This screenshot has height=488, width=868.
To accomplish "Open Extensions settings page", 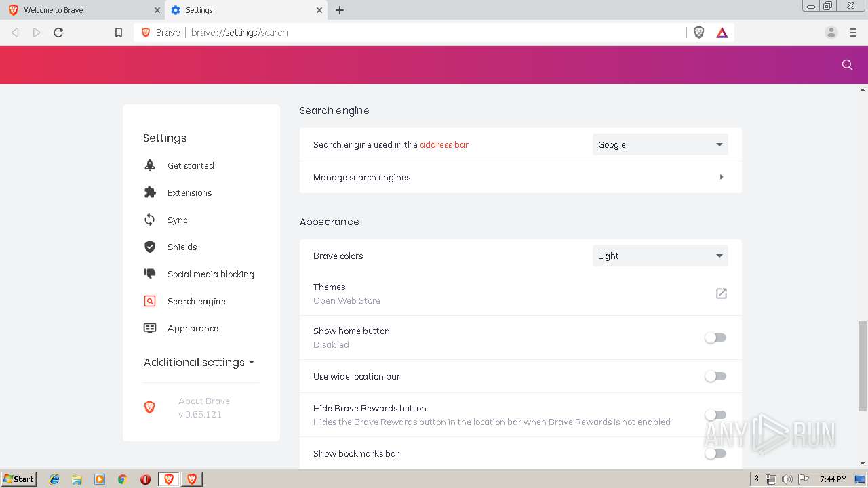I will coord(190,192).
